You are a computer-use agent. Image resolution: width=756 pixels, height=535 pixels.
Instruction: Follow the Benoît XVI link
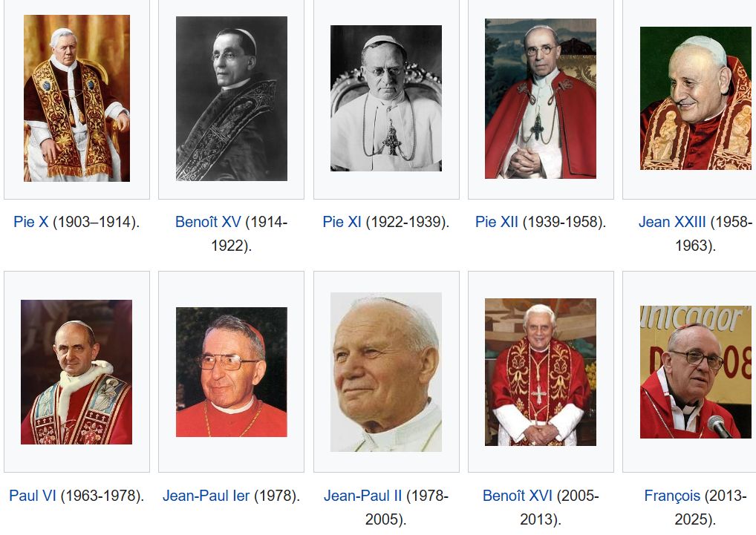coord(518,496)
